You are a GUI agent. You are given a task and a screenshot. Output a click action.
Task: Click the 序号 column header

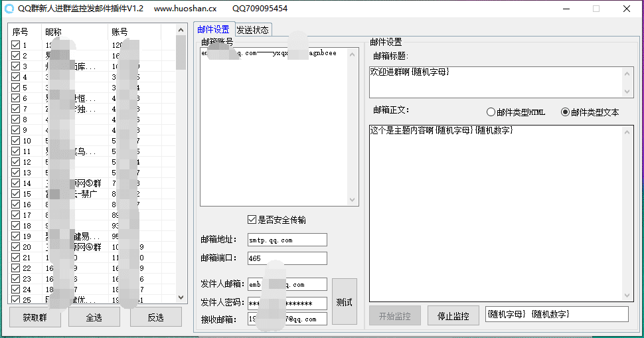point(25,32)
